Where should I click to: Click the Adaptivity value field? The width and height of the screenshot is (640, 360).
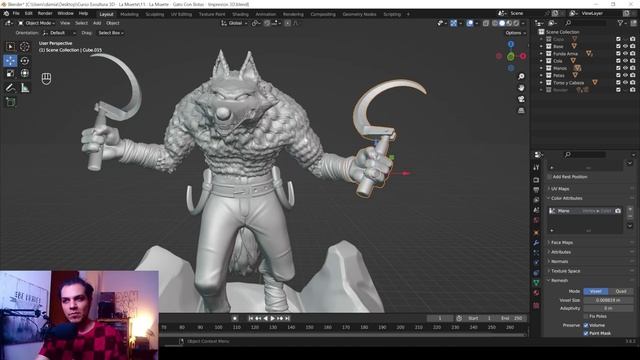[608, 308]
